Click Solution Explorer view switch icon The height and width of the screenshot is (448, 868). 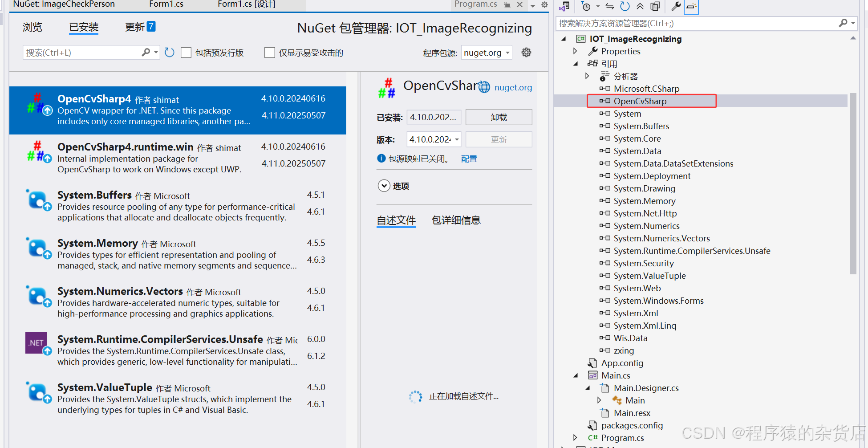tap(564, 6)
